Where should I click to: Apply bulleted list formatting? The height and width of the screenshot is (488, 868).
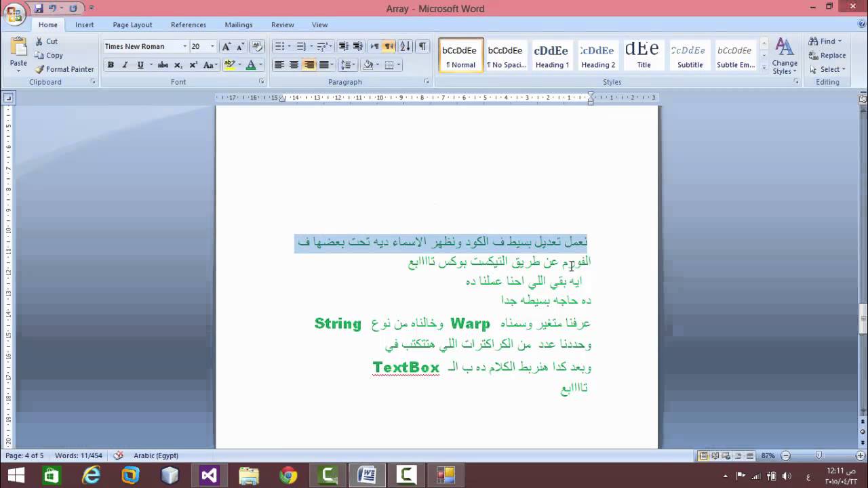tap(279, 47)
